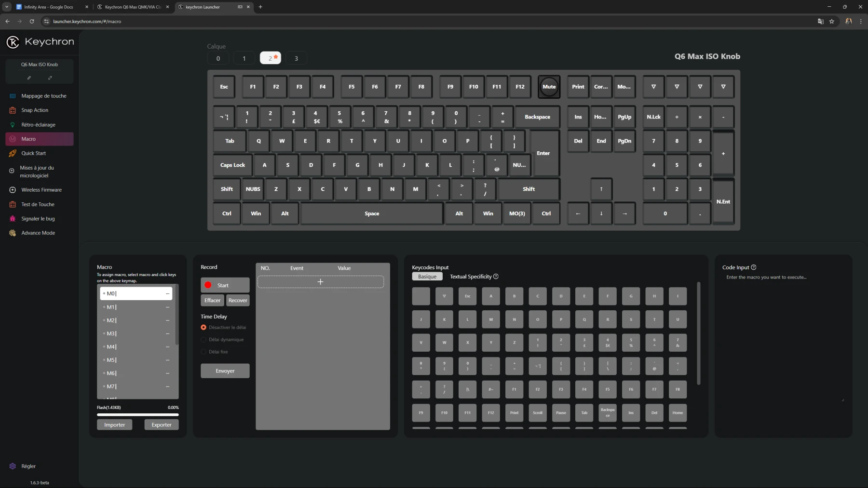This screenshot has height=488, width=868.
Task: Open the browser tab search dropdown arrow
Action: pos(7,7)
